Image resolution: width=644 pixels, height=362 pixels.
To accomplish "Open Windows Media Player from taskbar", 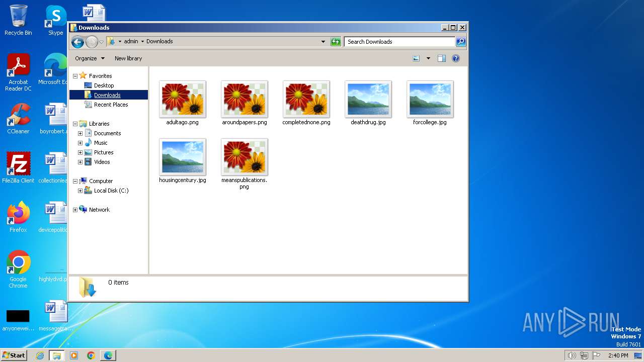I will click(74, 355).
